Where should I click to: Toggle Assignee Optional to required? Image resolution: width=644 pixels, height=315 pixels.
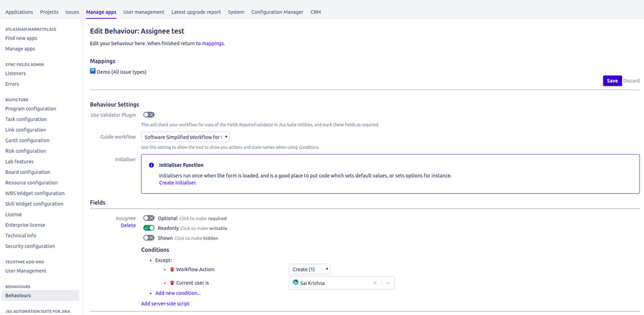149,218
